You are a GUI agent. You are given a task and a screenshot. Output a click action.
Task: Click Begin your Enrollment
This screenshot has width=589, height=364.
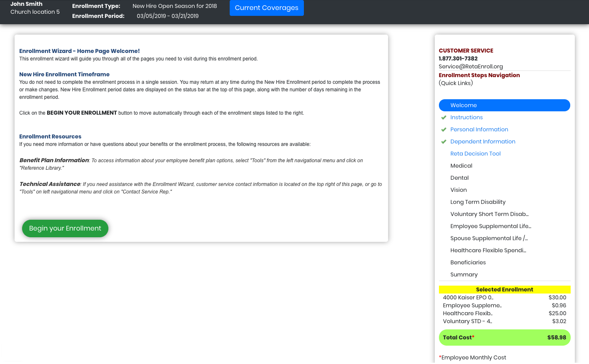point(65,228)
